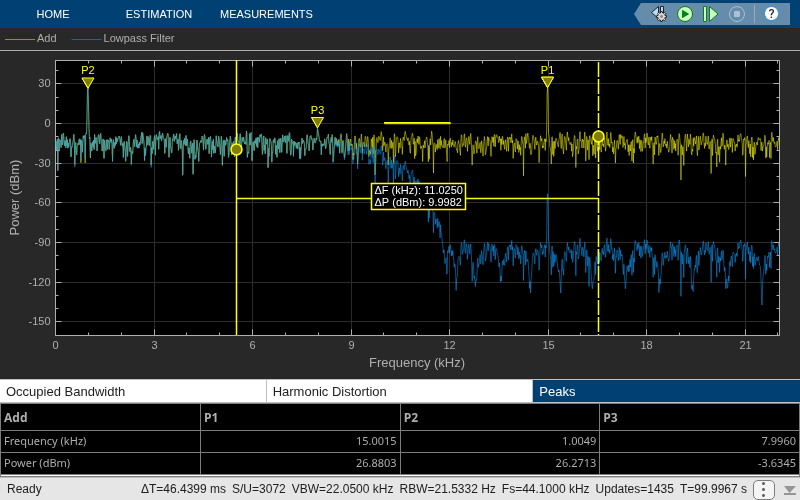The image size is (800, 500).
Task: Toggle the Add legend entry
Action: tap(31, 38)
